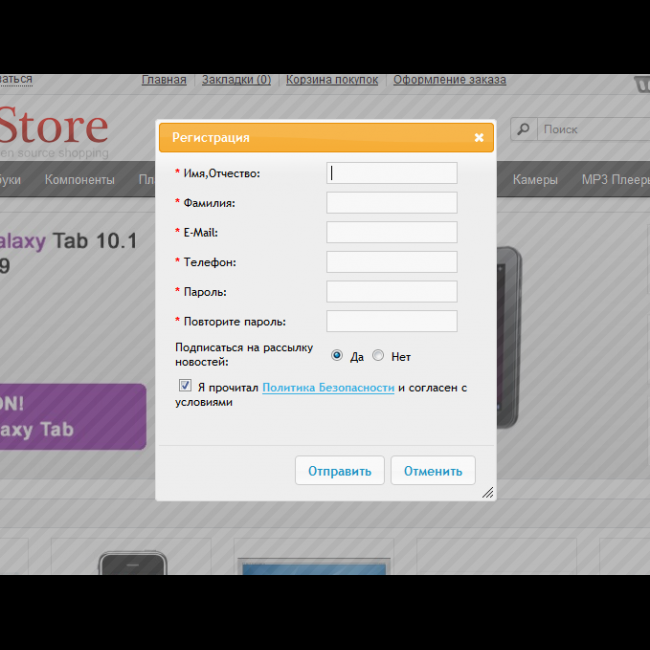Click the search magnifier icon
Viewport: 650px width, 650px height.
click(x=523, y=129)
